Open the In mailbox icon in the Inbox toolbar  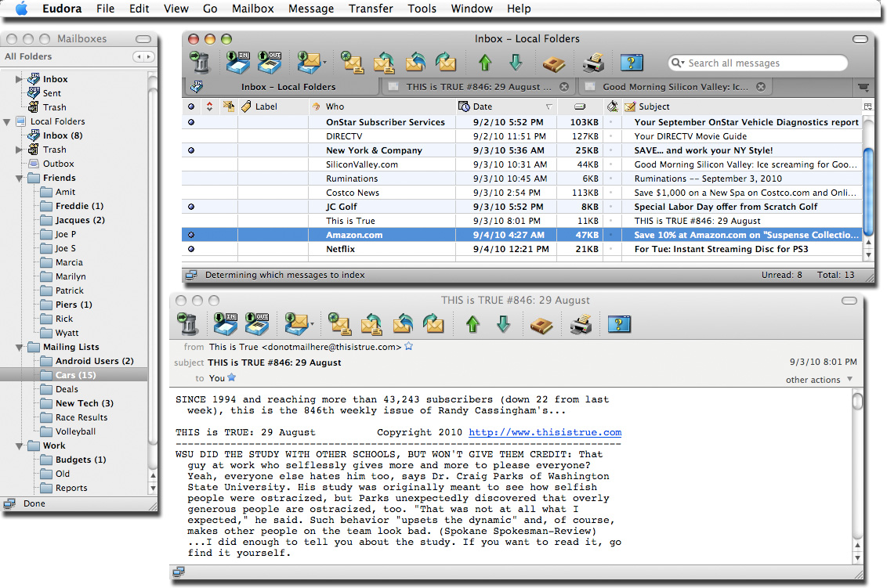[x=237, y=63]
